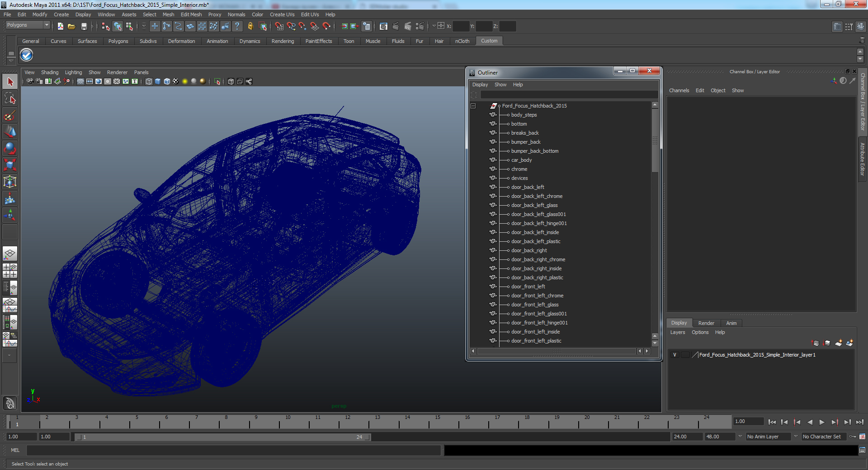Viewport: 868px width, 470px height.
Task: Collapse Ford_Focus_Hatchback_2015 tree node
Action: 473,106
